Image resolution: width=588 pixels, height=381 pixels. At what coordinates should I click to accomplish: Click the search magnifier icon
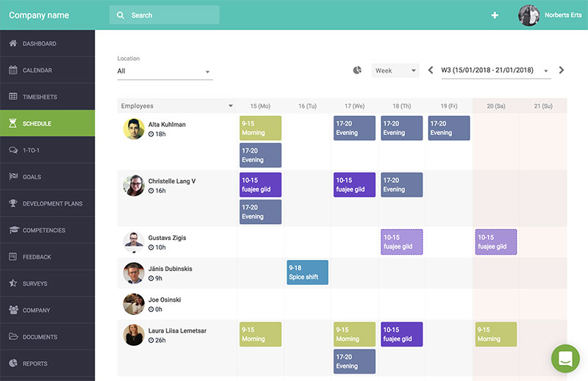(121, 15)
